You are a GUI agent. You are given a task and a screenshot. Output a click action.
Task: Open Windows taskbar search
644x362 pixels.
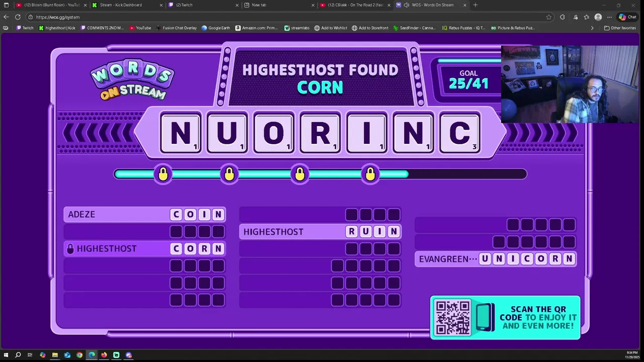[18, 355]
